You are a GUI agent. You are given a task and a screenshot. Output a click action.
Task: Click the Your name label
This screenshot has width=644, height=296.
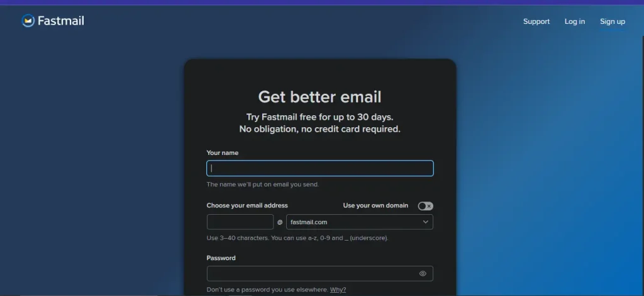click(x=222, y=153)
